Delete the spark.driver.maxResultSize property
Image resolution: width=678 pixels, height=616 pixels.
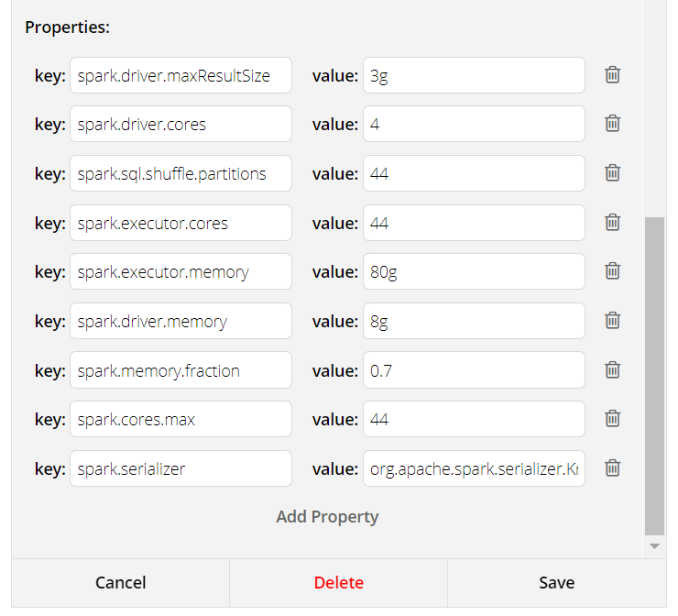tap(613, 75)
